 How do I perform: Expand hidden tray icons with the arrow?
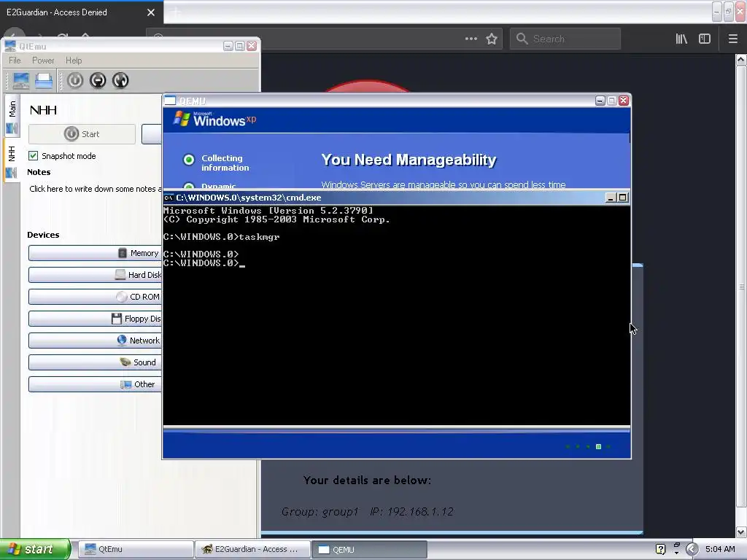(x=692, y=549)
